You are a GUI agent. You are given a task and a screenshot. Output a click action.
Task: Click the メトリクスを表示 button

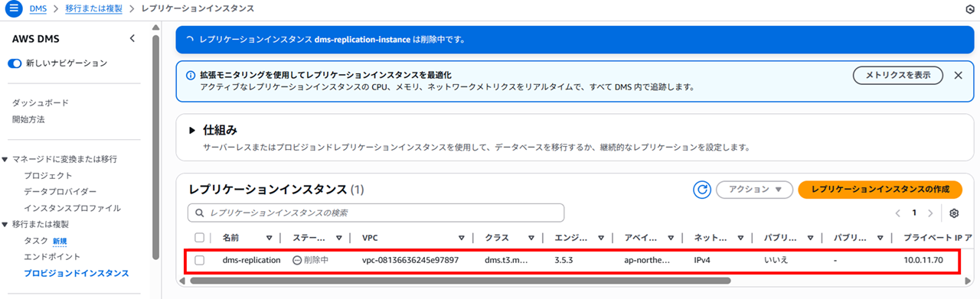(x=898, y=75)
